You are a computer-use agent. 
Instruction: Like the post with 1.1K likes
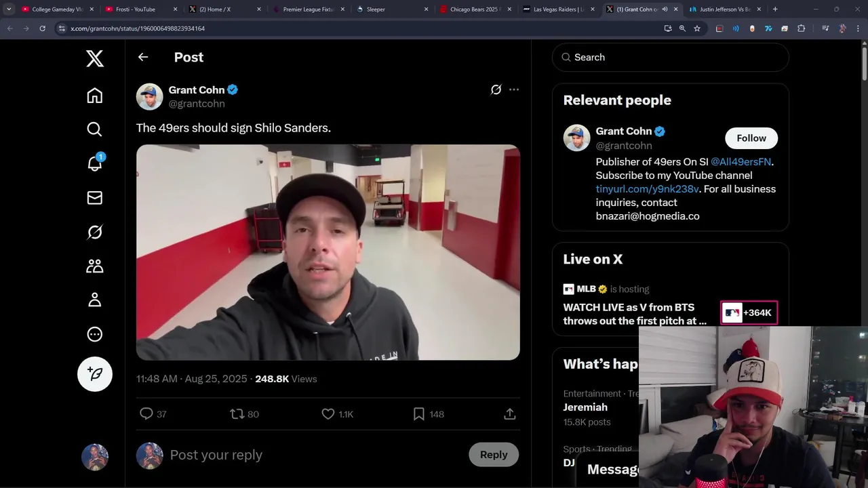[328, 413]
